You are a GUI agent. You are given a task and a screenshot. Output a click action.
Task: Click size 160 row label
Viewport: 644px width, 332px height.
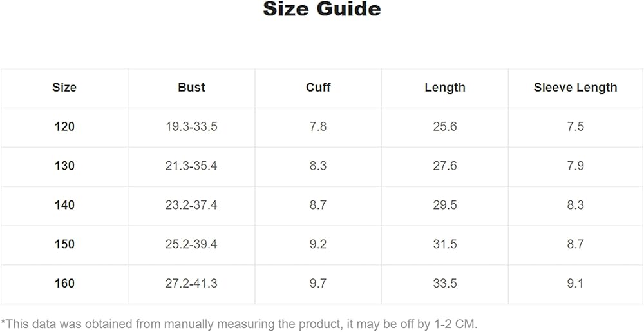pos(64,284)
